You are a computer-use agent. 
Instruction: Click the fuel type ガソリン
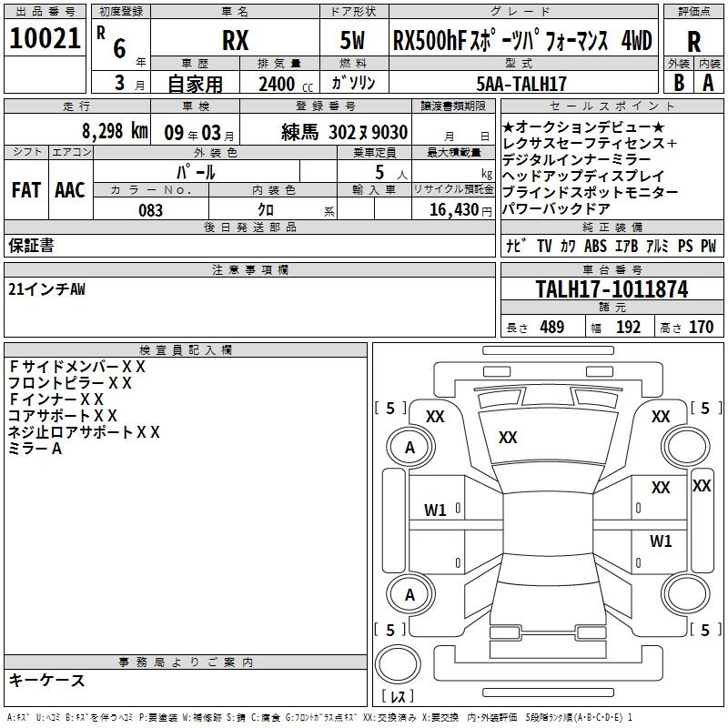[353, 83]
